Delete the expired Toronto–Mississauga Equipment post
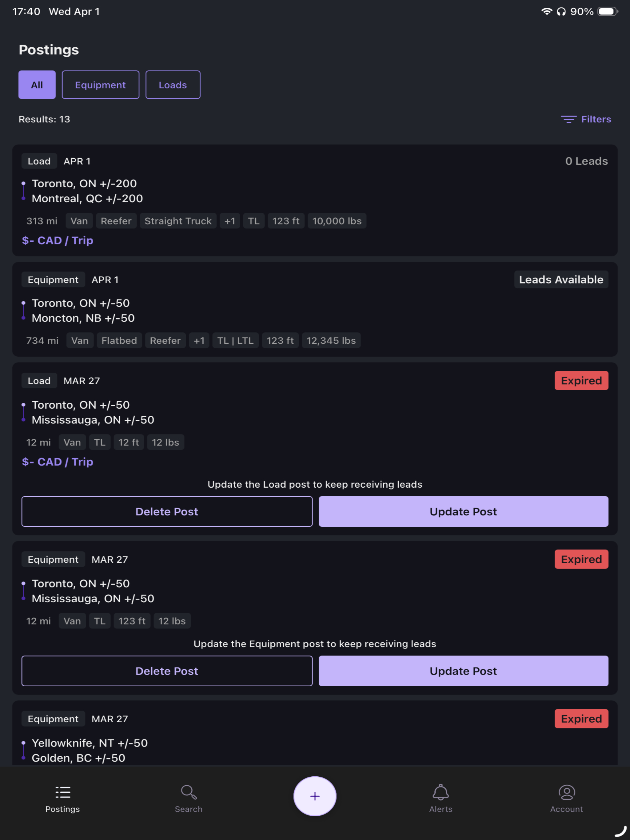630x840 pixels. [167, 671]
